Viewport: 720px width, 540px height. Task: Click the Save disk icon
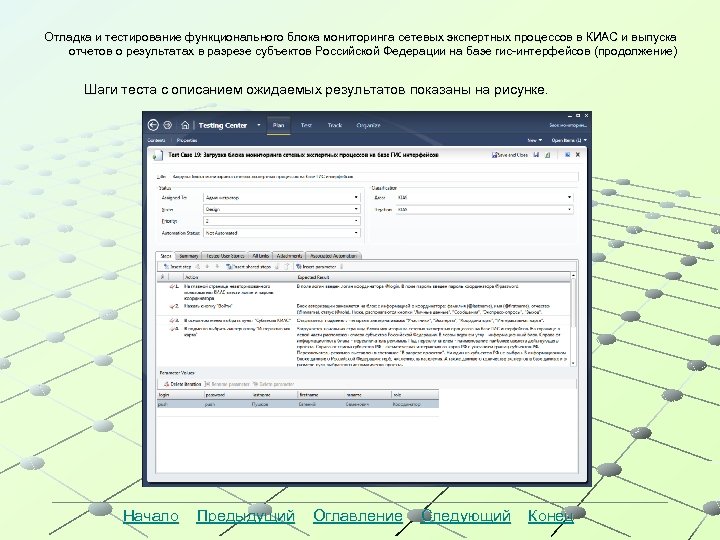click(536, 155)
